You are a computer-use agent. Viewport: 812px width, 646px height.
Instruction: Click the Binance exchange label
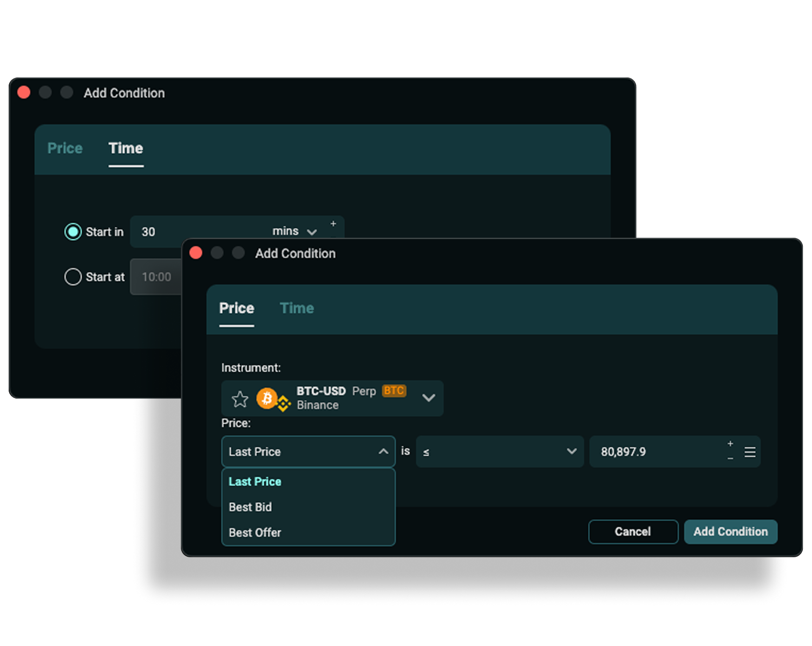coord(318,405)
